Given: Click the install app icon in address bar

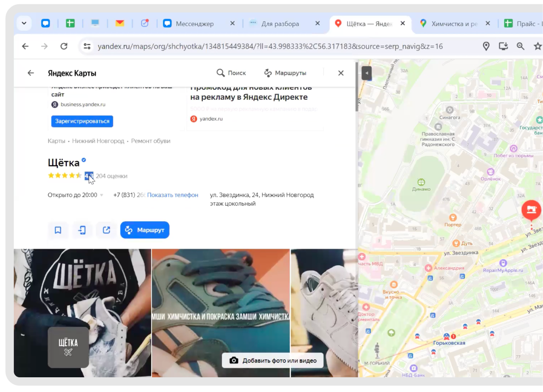Looking at the screenshot, I should click(x=503, y=47).
